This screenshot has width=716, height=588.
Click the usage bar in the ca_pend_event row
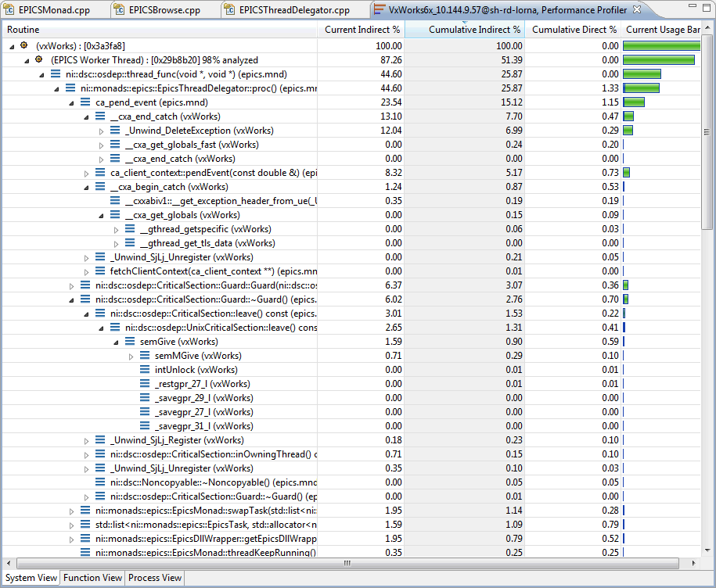[x=634, y=102]
